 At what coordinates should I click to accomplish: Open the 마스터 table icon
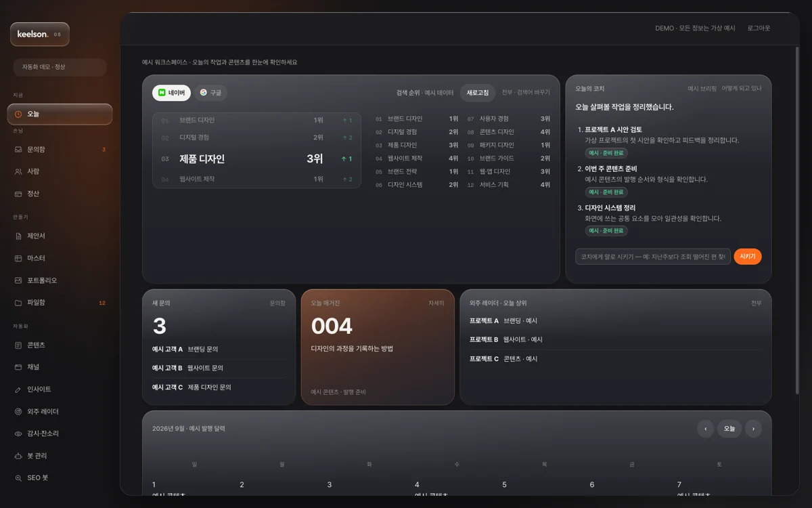(x=18, y=259)
